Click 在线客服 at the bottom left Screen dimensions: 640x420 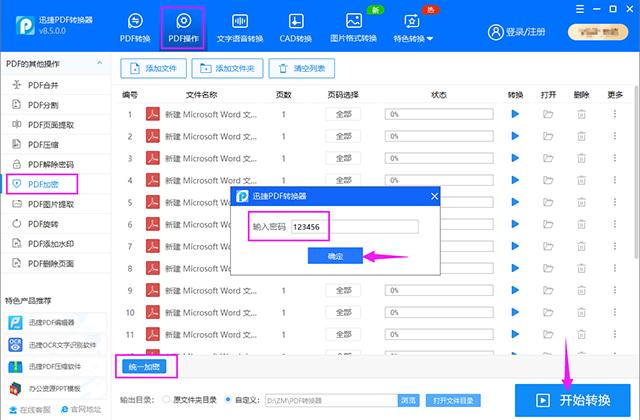pos(30,410)
